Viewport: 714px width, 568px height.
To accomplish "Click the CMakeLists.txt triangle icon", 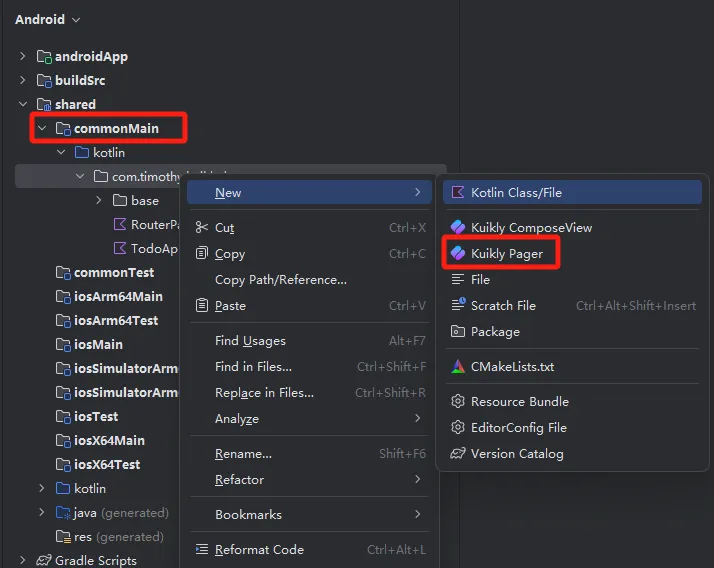I will (458, 366).
